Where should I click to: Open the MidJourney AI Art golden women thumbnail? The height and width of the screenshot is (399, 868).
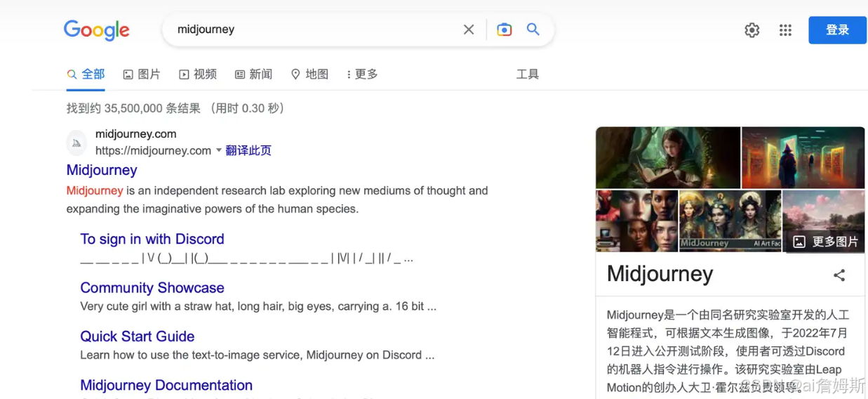click(x=730, y=221)
